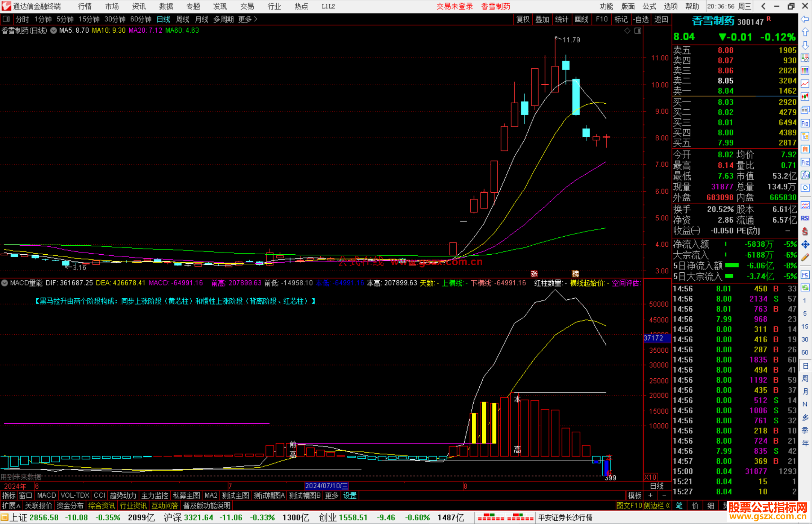Viewport: 812px width, 524px height.
Task: Click the green refresh sidebar icon
Action: click(805, 288)
